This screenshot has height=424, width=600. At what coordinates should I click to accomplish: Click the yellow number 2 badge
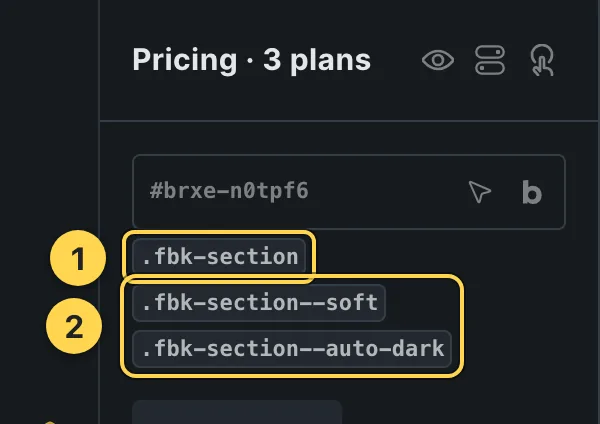click(74, 326)
